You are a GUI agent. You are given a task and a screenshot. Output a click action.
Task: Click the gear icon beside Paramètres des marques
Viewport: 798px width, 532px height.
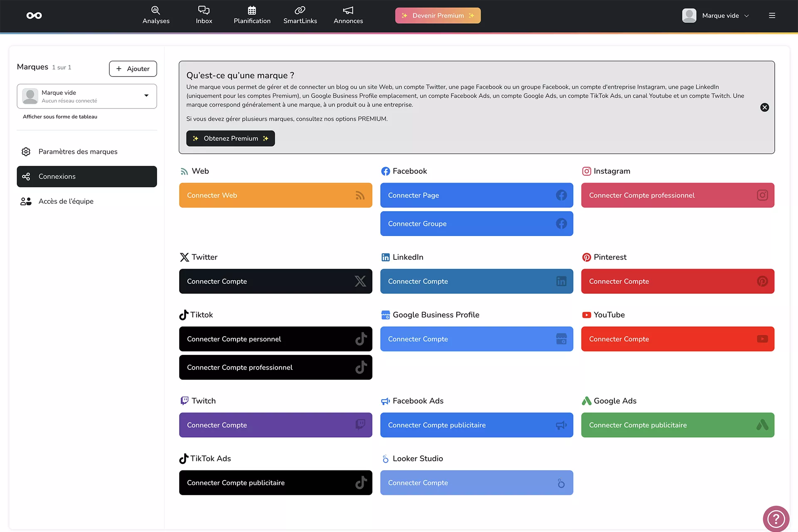(26, 152)
